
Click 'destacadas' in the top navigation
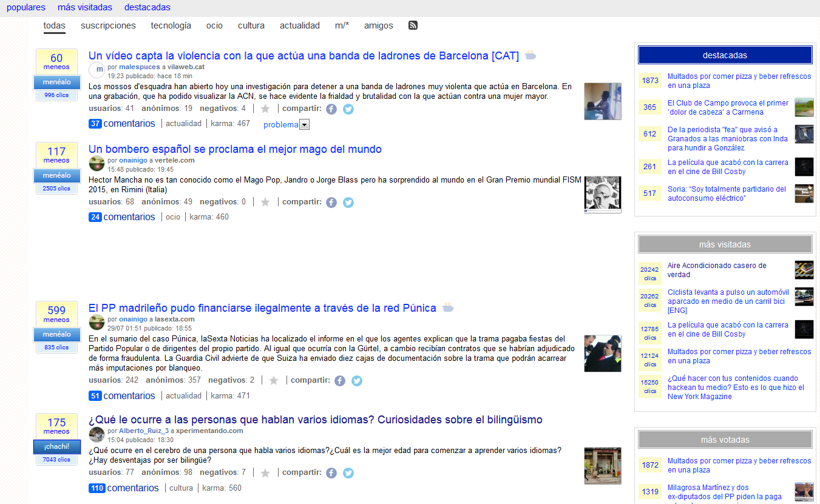pyautogui.click(x=147, y=7)
